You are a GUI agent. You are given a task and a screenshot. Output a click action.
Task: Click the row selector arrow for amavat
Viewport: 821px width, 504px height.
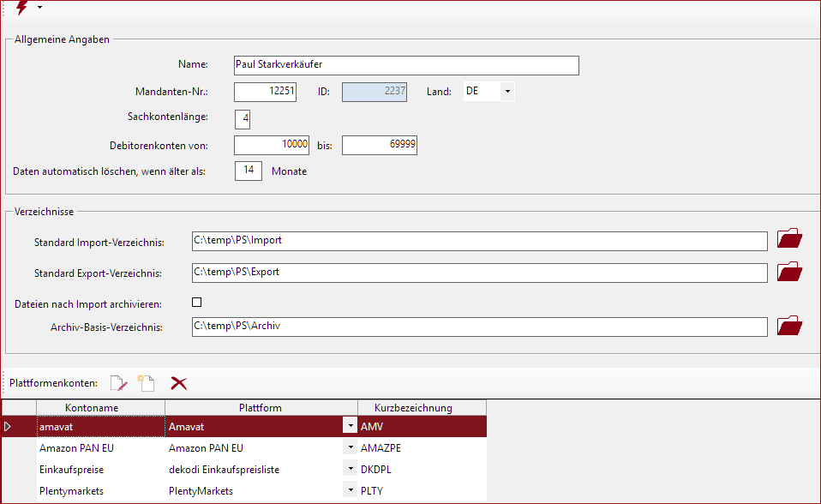pos(9,426)
